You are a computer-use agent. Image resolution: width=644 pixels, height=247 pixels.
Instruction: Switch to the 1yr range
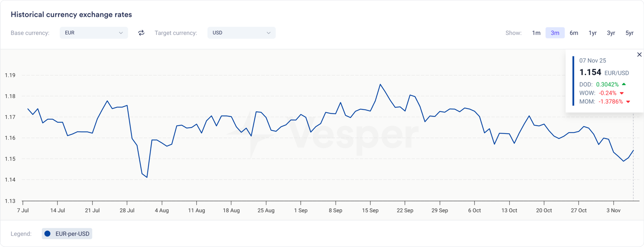coord(592,33)
